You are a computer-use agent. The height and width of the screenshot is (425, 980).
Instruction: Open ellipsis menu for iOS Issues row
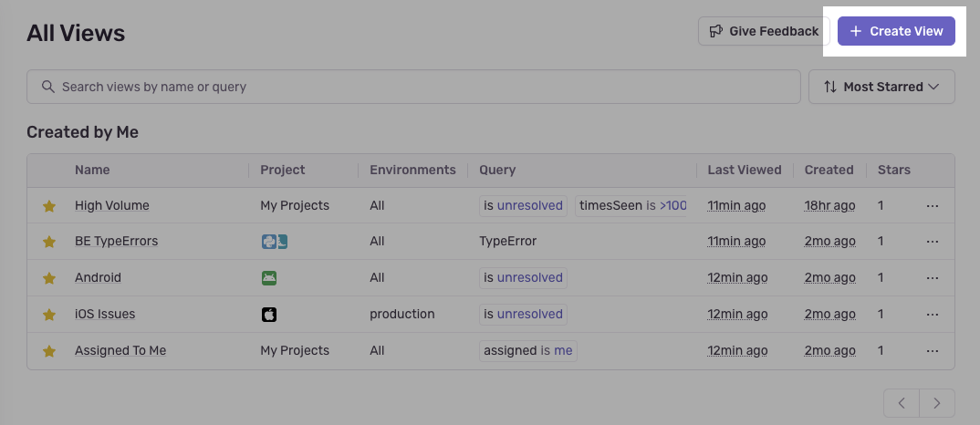pos(932,315)
